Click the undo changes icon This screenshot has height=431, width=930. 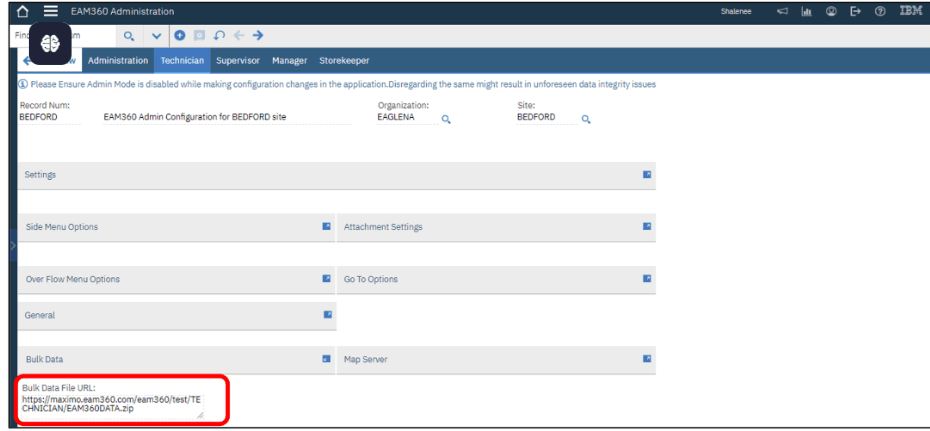click(x=219, y=36)
